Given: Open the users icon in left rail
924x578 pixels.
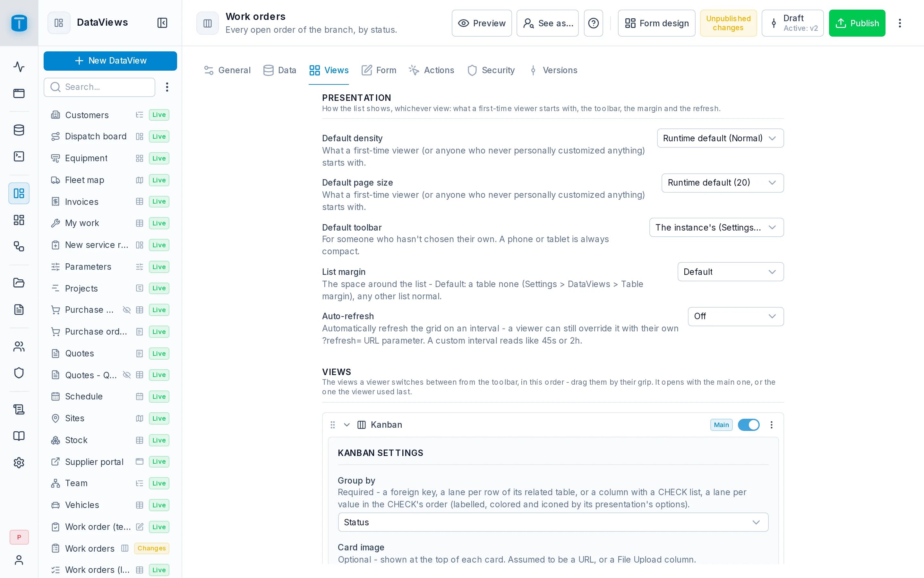Looking at the screenshot, I should [19, 347].
